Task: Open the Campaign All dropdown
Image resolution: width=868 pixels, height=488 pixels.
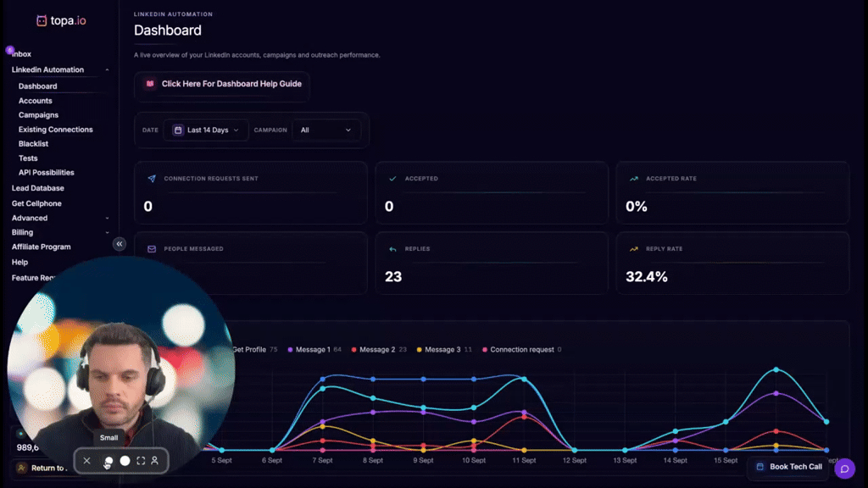Action: click(x=326, y=130)
